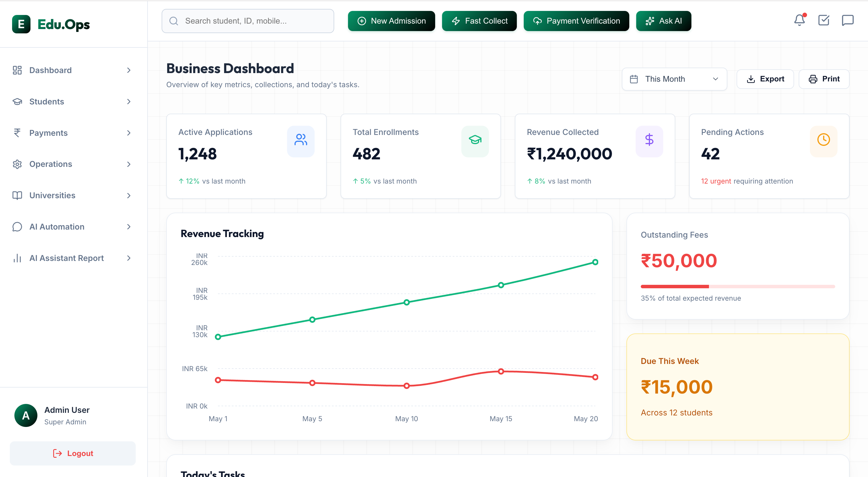Click the AI Automation chat bubble icon
Image resolution: width=868 pixels, height=477 pixels.
(x=17, y=226)
